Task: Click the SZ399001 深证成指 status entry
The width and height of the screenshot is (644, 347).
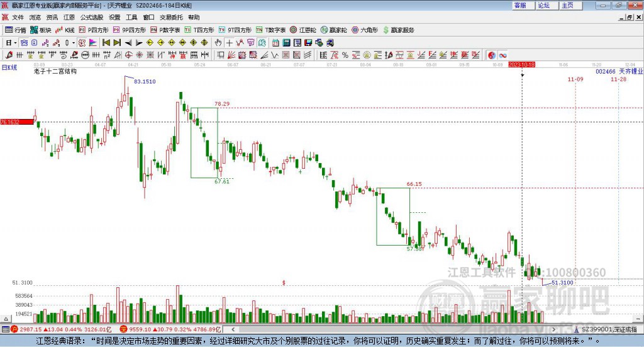Action: [x=609, y=329]
